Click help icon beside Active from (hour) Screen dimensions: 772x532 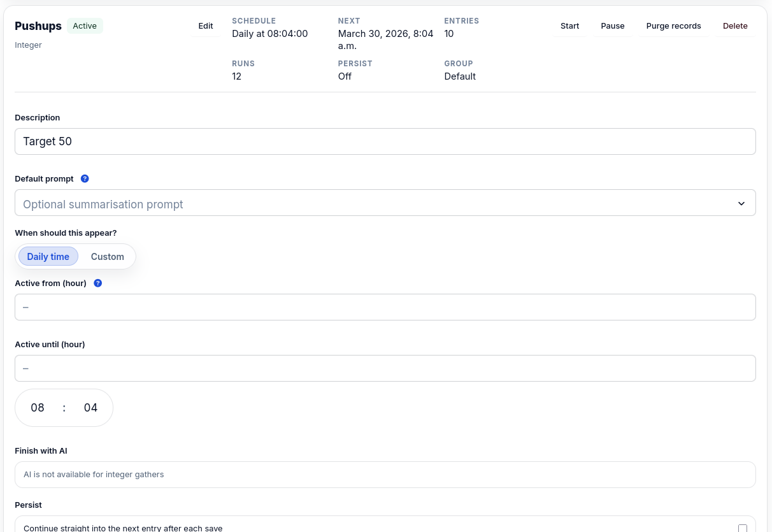pos(97,283)
